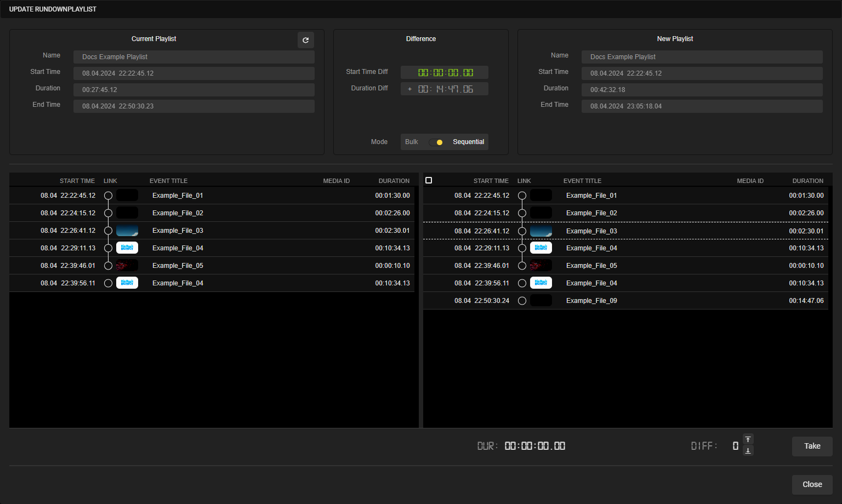Screen dimensions: 842x504
Task: Click the New Playlist Name field
Action: (702, 57)
